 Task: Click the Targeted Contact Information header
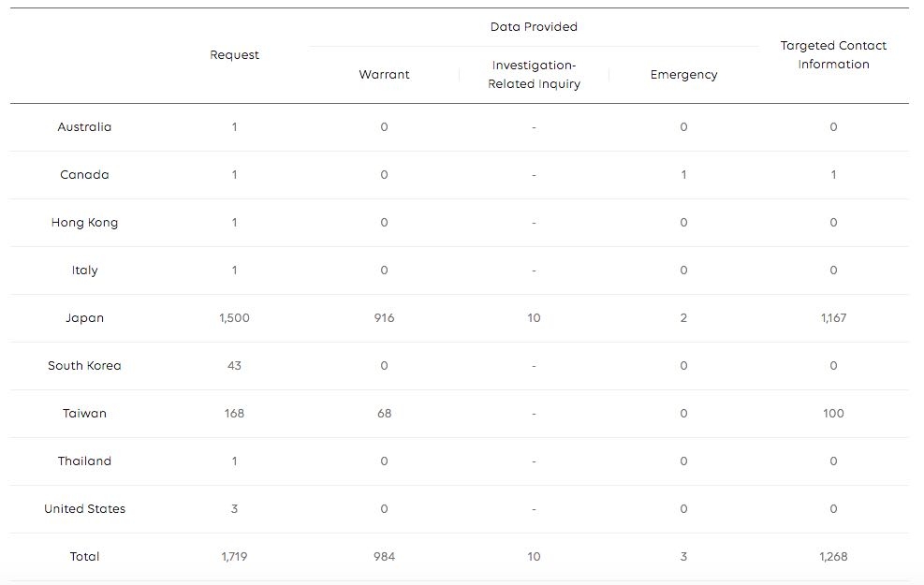pyautogui.click(x=833, y=55)
